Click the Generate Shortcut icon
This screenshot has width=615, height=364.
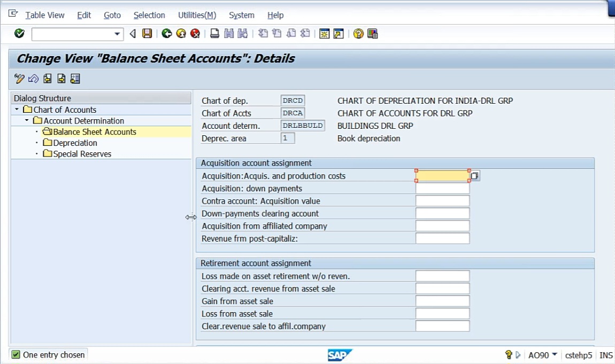[x=339, y=34]
